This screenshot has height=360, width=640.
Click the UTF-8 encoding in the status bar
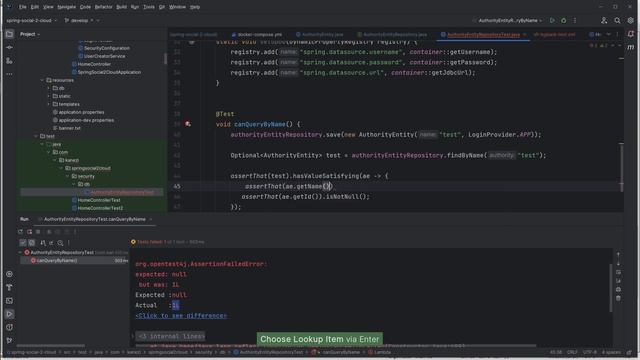click(589, 353)
